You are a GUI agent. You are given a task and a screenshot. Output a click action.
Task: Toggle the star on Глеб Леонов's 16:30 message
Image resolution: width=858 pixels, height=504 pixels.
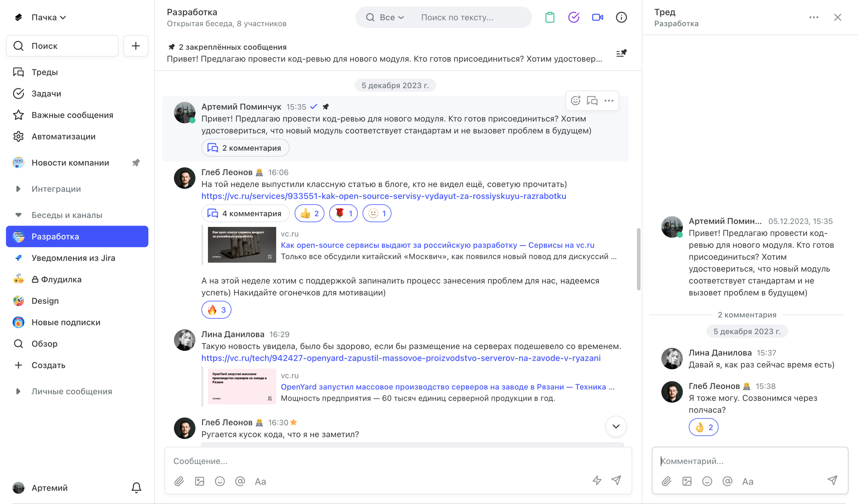click(294, 422)
